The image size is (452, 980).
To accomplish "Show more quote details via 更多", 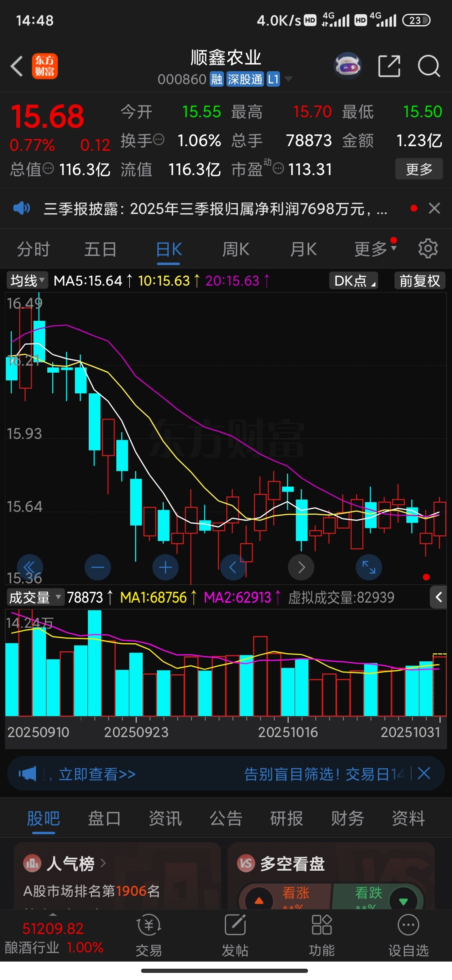I will 419,169.
